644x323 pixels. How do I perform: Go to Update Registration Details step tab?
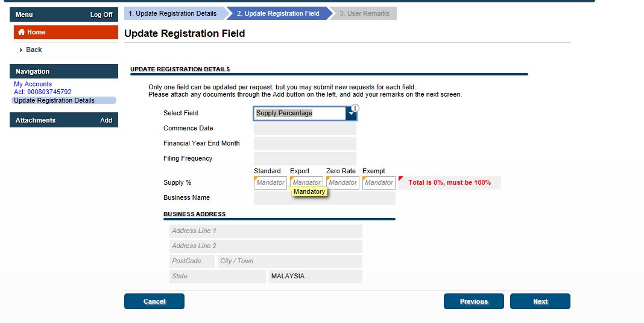point(172,13)
